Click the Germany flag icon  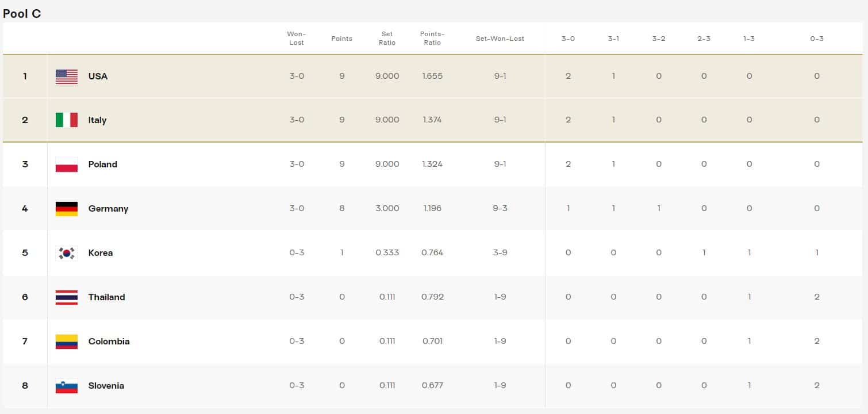click(67, 209)
